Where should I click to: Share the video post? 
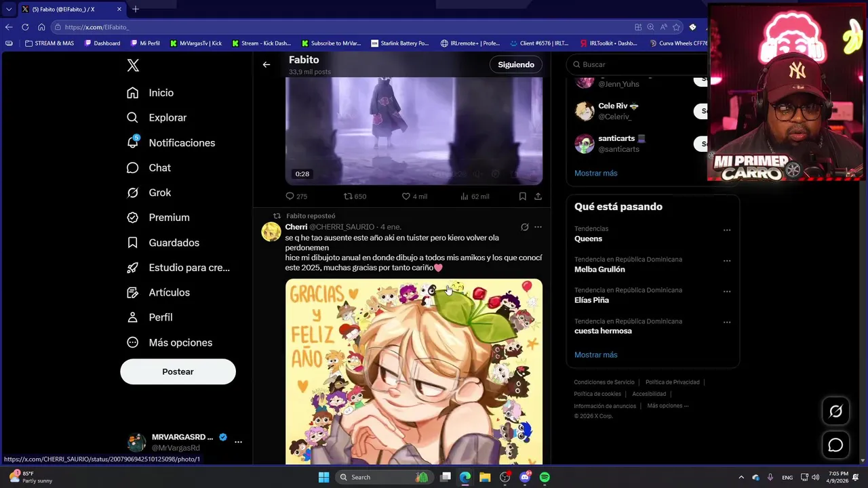coord(538,197)
